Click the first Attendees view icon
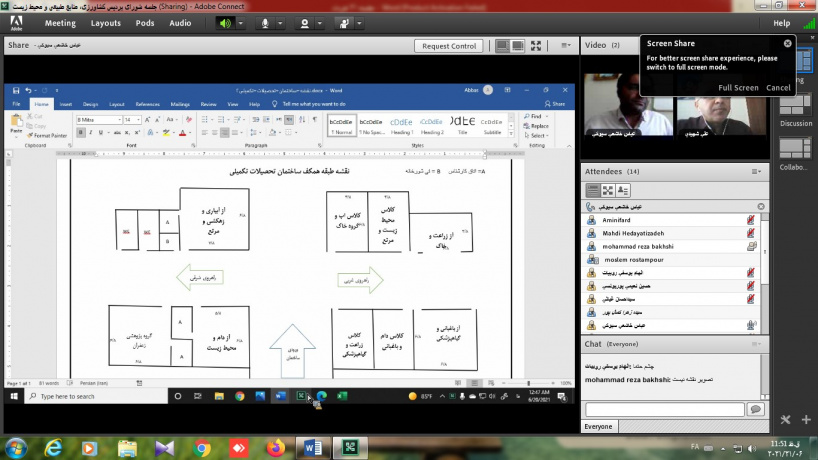This screenshot has height=460, width=818. (593, 190)
